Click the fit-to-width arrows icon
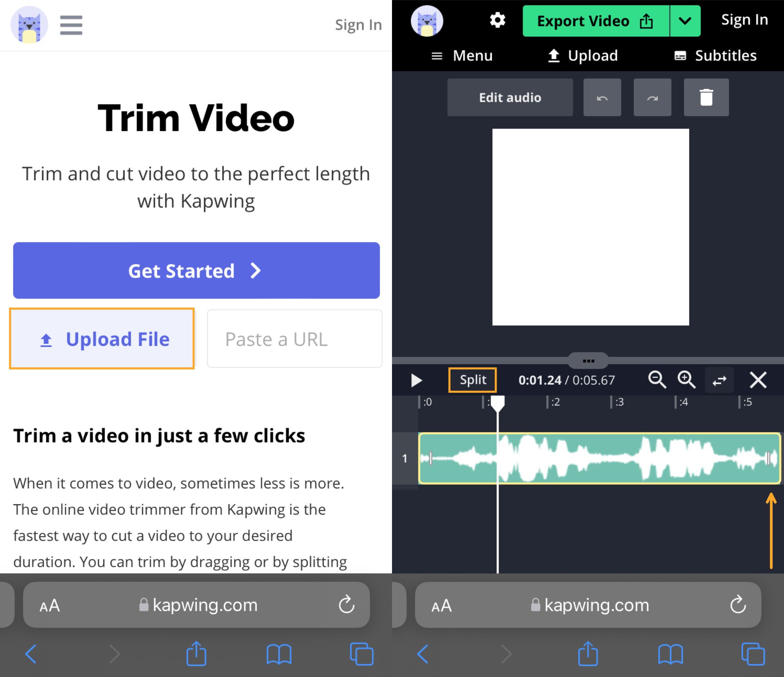 (719, 380)
